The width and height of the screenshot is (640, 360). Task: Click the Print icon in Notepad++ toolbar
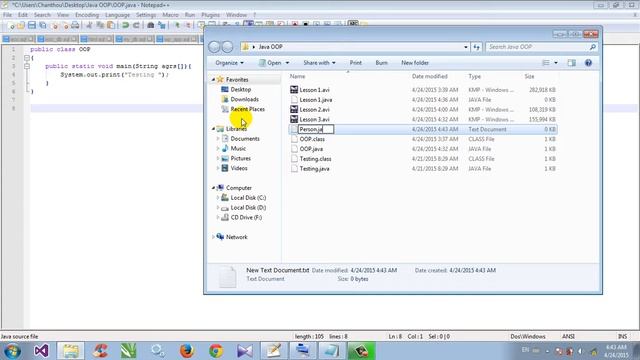[x=75, y=25]
